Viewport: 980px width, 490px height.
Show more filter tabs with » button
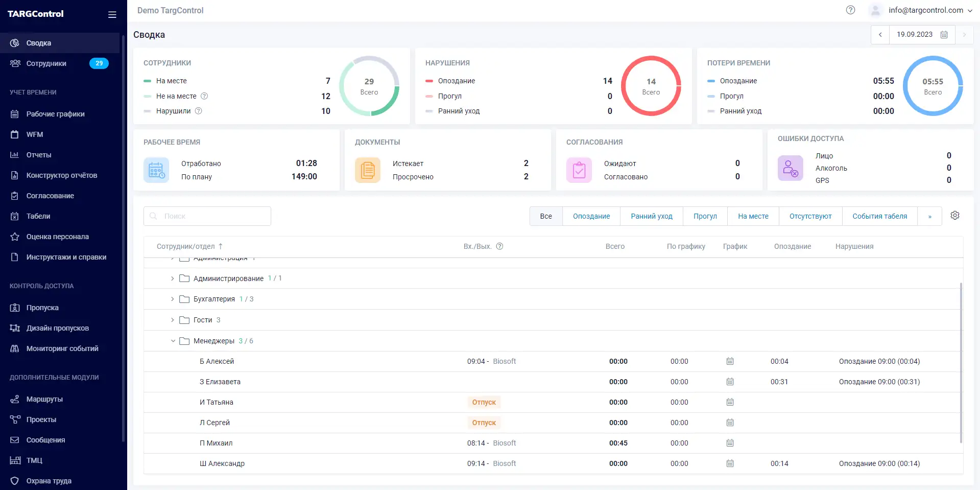point(930,216)
